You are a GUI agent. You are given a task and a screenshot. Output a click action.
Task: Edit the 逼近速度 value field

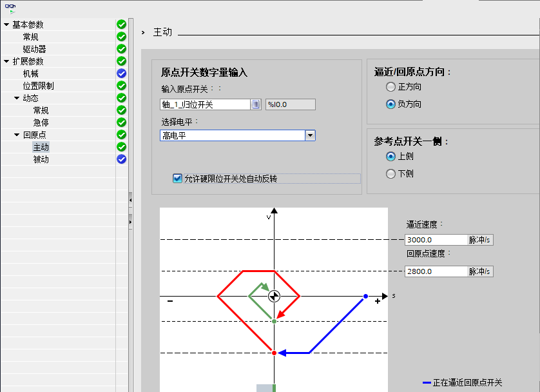click(x=435, y=239)
